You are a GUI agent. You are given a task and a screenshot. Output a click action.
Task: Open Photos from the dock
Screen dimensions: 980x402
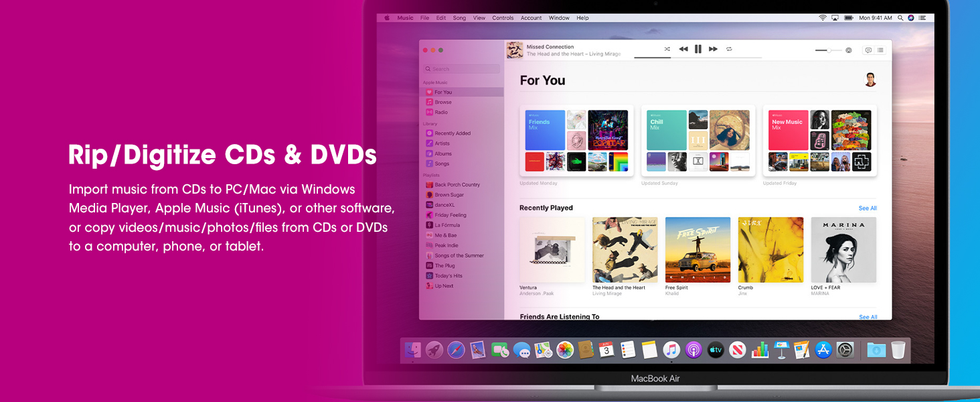pyautogui.click(x=565, y=350)
